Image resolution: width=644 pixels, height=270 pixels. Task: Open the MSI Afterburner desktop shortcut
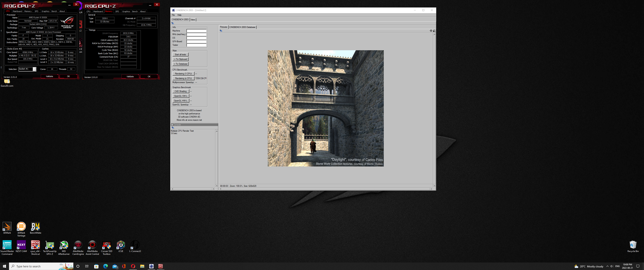tap(64, 248)
